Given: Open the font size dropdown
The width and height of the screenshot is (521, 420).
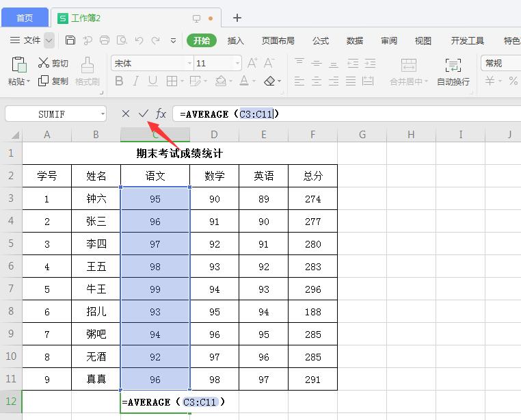Looking at the screenshot, I should [x=237, y=63].
